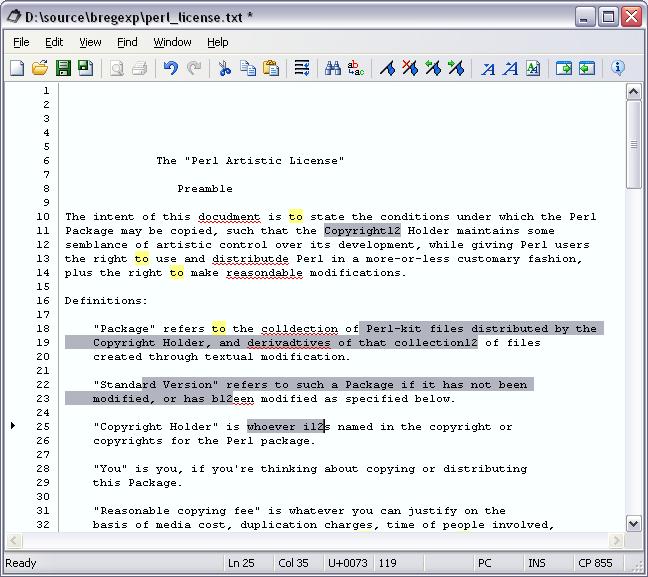Go to previous bookmark flag icon
This screenshot has height=577, width=648.
tap(433, 68)
